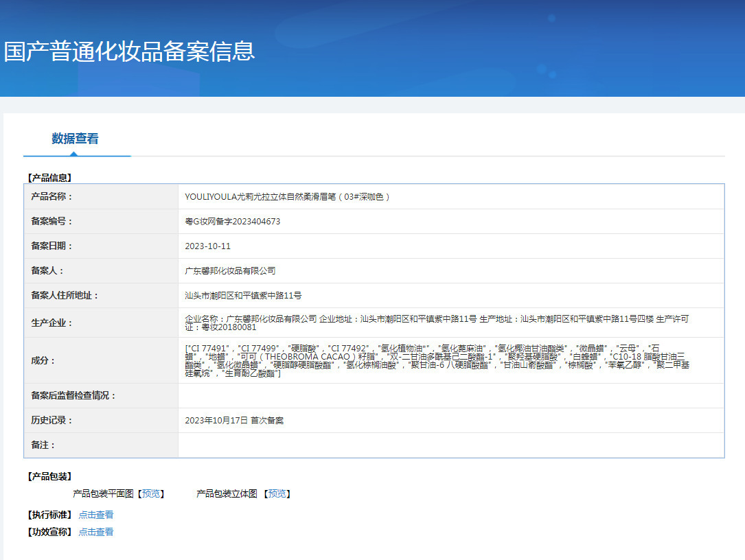Click the 产品名称 row label
This screenshot has height=560, width=745.
[51, 197]
